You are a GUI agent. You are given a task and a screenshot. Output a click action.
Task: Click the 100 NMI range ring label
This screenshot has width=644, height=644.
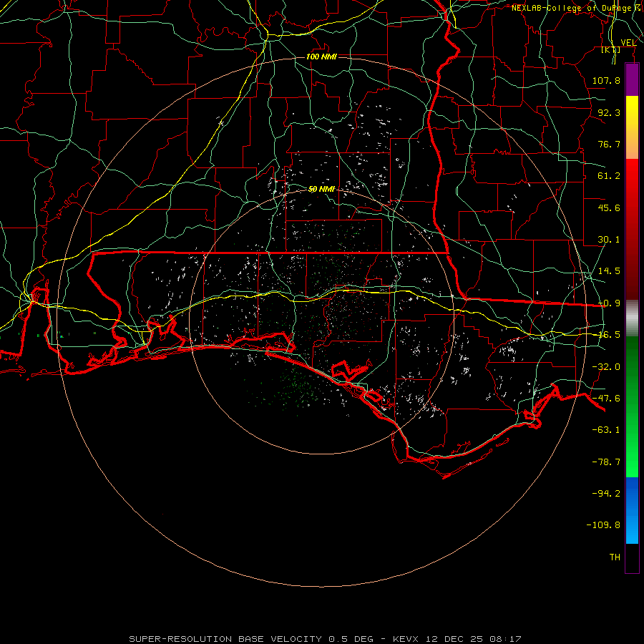coord(321,57)
